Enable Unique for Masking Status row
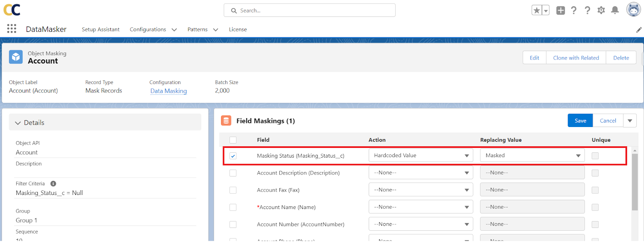644x242 pixels. click(595, 156)
